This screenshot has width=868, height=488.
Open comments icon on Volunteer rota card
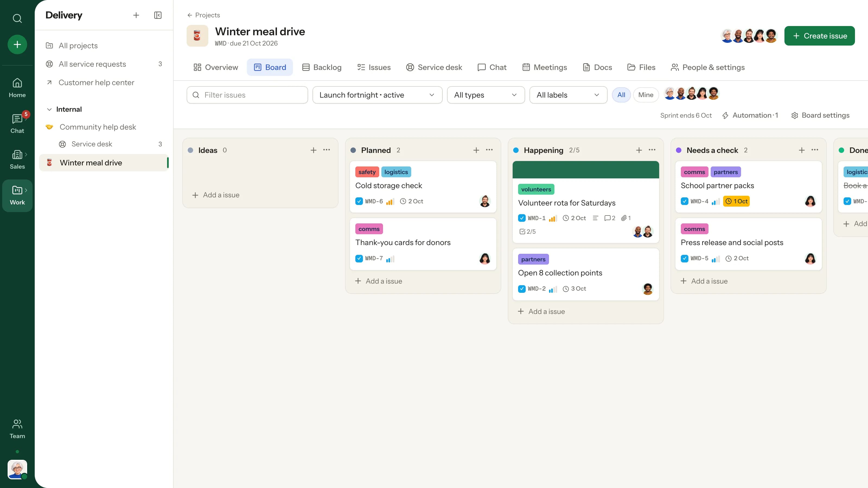609,218
